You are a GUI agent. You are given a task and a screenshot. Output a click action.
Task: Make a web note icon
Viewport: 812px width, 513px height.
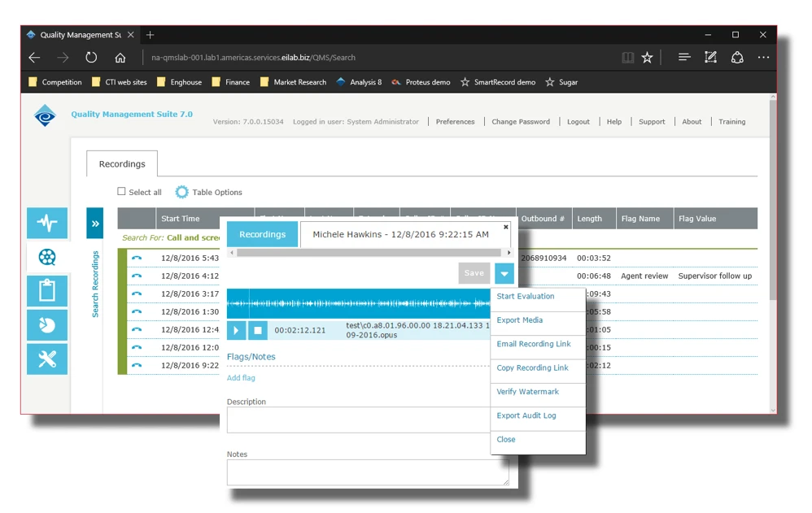(710, 58)
